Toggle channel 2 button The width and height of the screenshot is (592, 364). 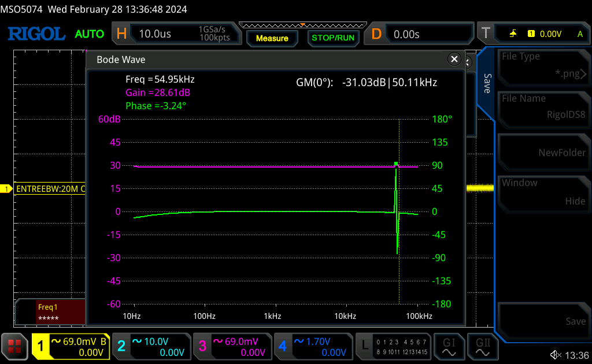(121, 346)
